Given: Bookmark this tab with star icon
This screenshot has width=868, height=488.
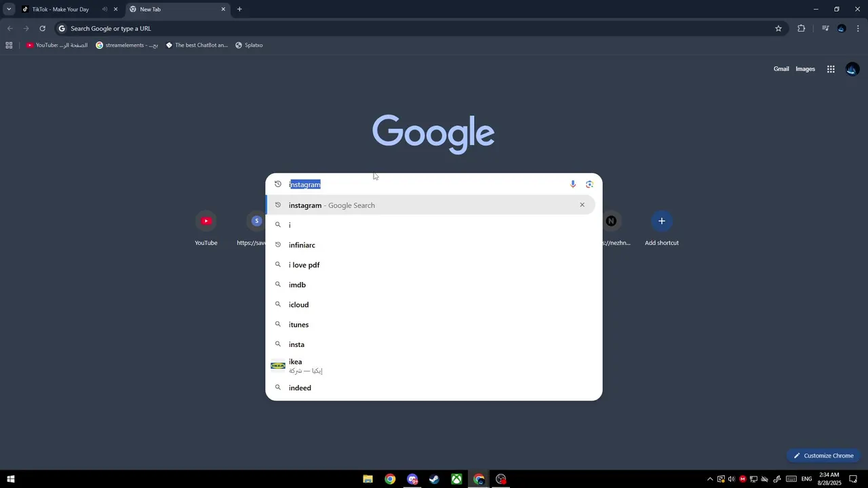Looking at the screenshot, I should pos(778,28).
